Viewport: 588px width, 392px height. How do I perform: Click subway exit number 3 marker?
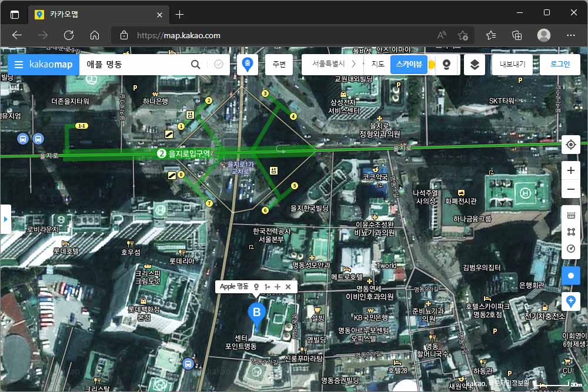pos(265,93)
